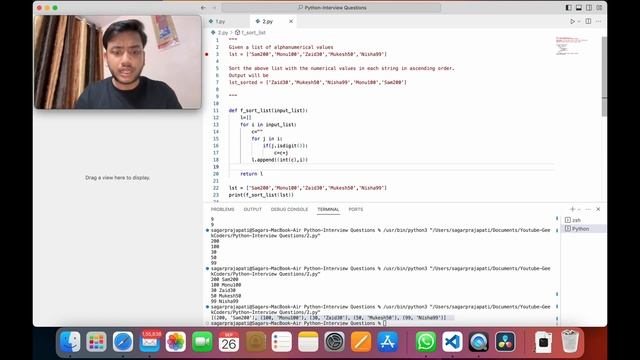Select the TERMINAL panel tab
Viewport: 640px width, 360px height.
328,209
